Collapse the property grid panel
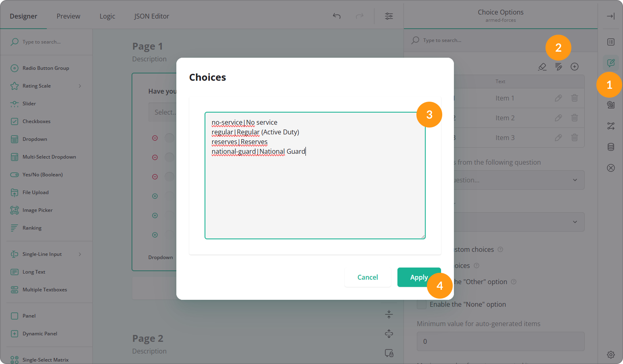The image size is (623, 364). [x=610, y=16]
